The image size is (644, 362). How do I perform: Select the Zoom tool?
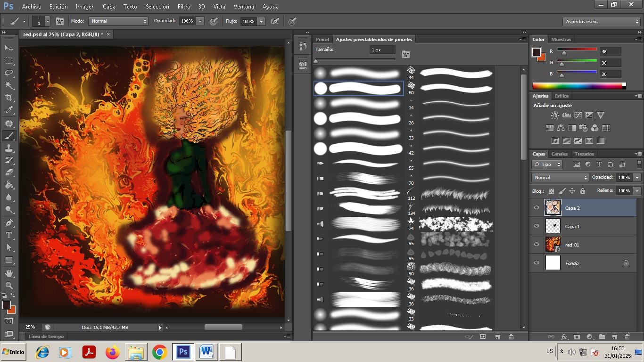(x=9, y=285)
